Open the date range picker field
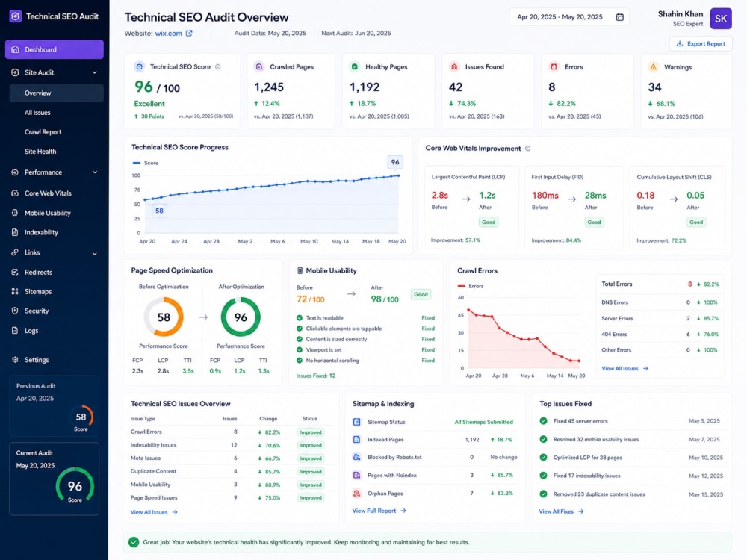The width and height of the screenshot is (747, 560). click(568, 17)
